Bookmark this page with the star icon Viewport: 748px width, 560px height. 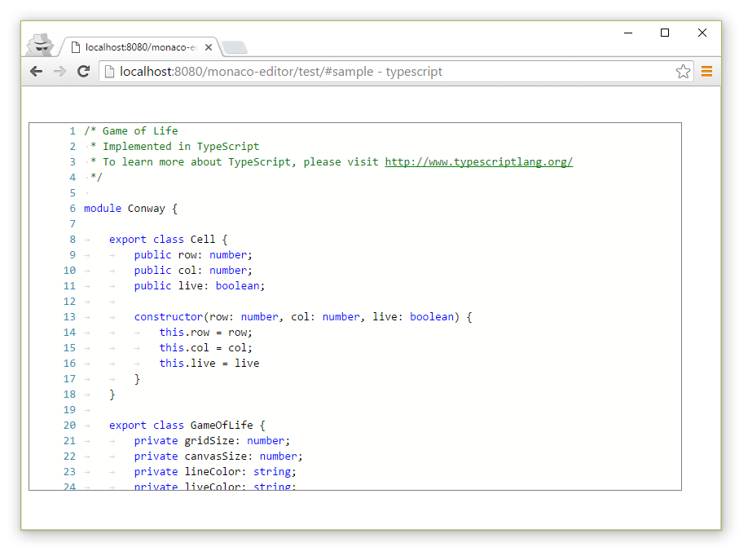pos(683,72)
